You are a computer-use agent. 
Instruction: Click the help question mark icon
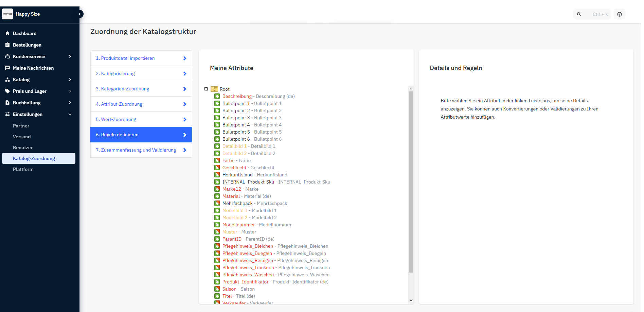620,14
